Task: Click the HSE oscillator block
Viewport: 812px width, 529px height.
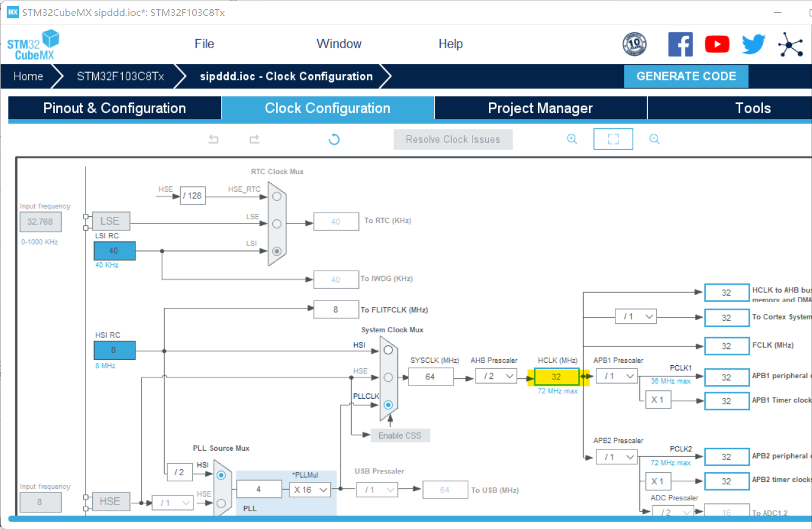Action: [x=110, y=501]
